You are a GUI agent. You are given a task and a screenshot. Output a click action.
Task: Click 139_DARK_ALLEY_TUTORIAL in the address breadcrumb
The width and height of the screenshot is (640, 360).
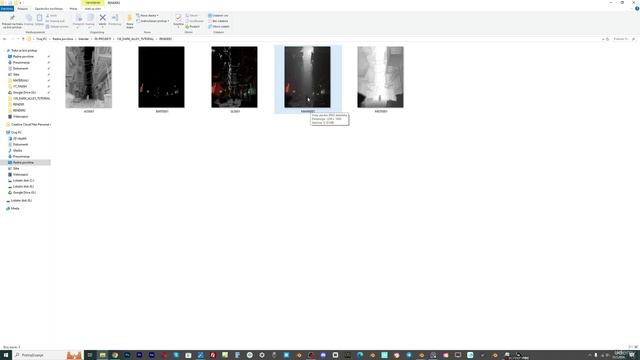135,39
